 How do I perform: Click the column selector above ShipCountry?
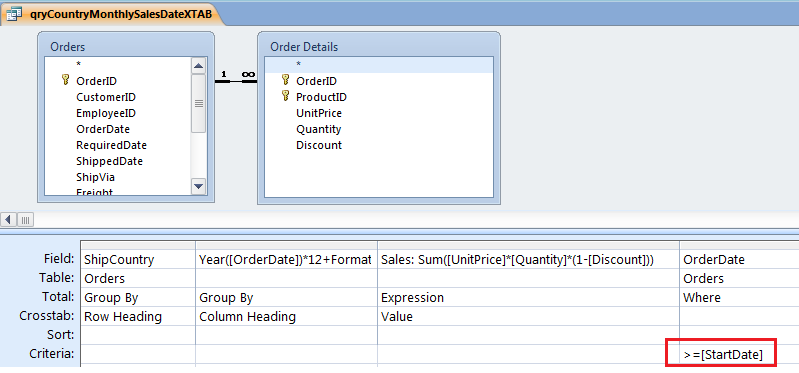pos(138,245)
